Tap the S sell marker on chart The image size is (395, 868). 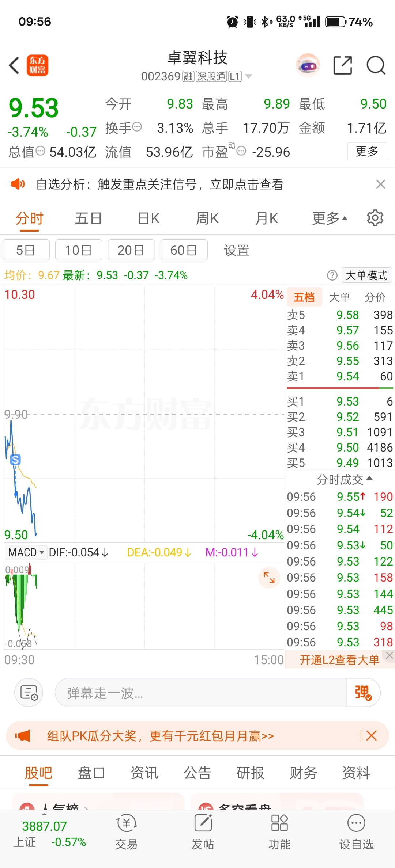pos(15,460)
